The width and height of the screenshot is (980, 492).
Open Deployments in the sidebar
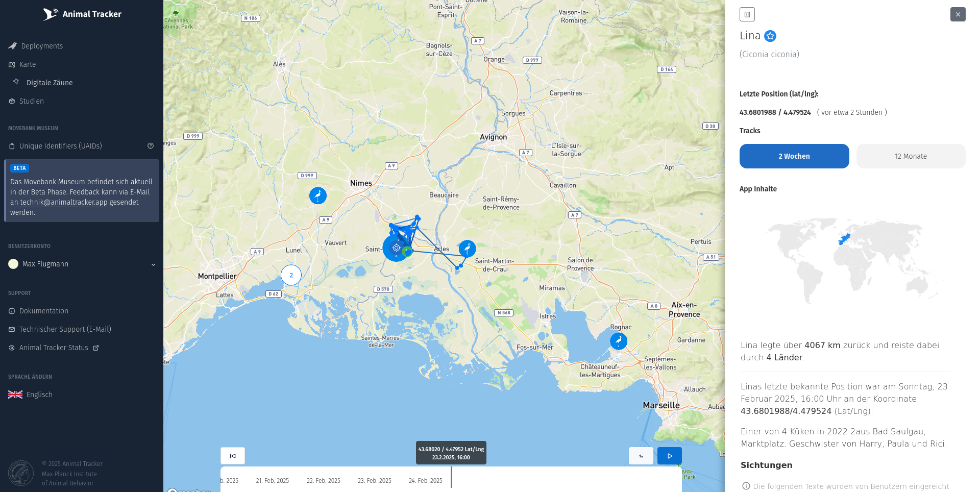[x=42, y=46]
